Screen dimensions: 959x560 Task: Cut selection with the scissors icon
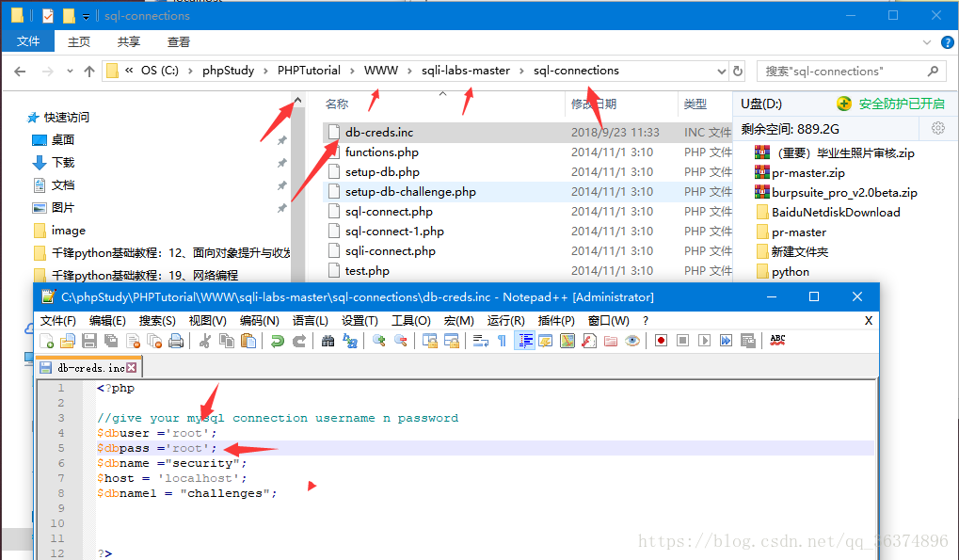click(205, 341)
